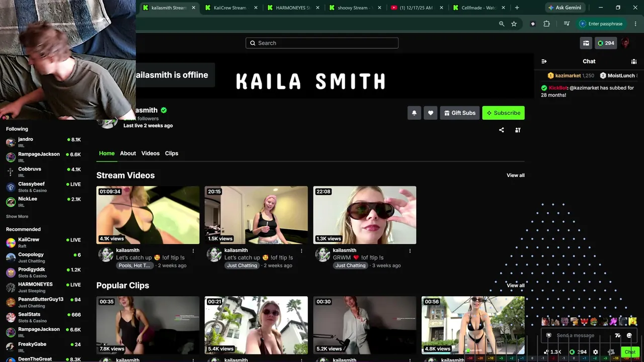Open a new browser tab

(517, 8)
